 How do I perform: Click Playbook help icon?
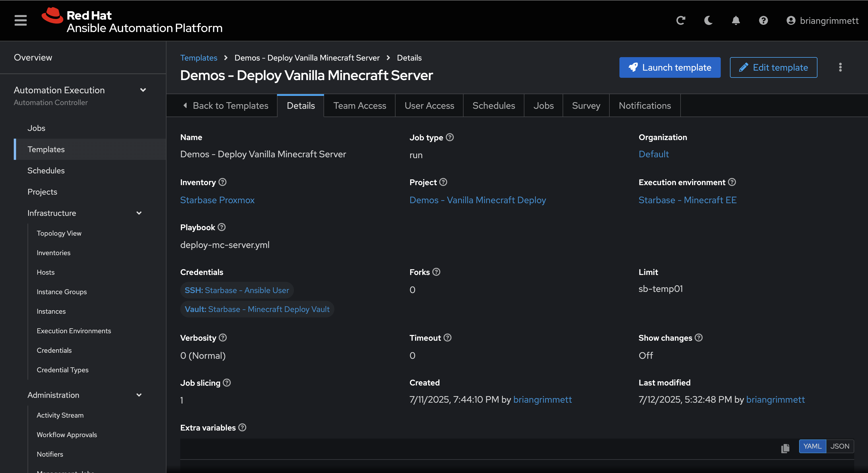pyautogui.click(x=221, y=227)
